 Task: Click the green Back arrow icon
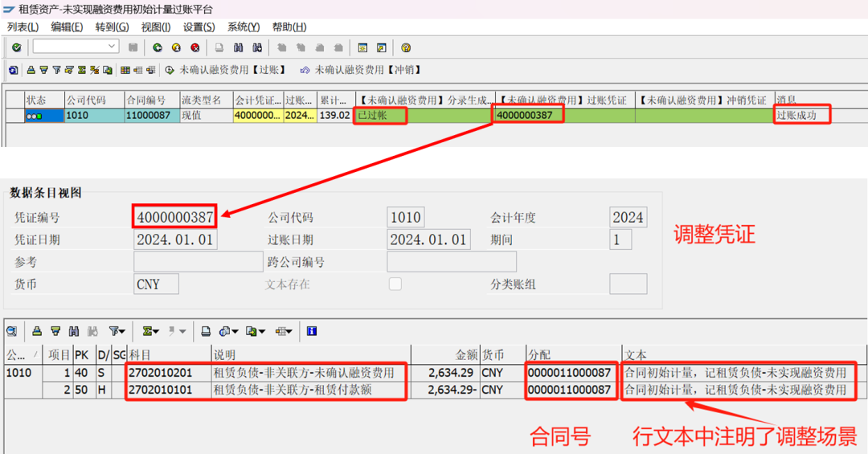point(158,47)
